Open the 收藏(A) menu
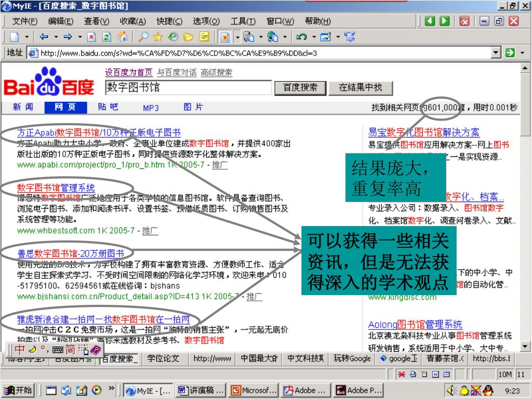 click(132, 21)
